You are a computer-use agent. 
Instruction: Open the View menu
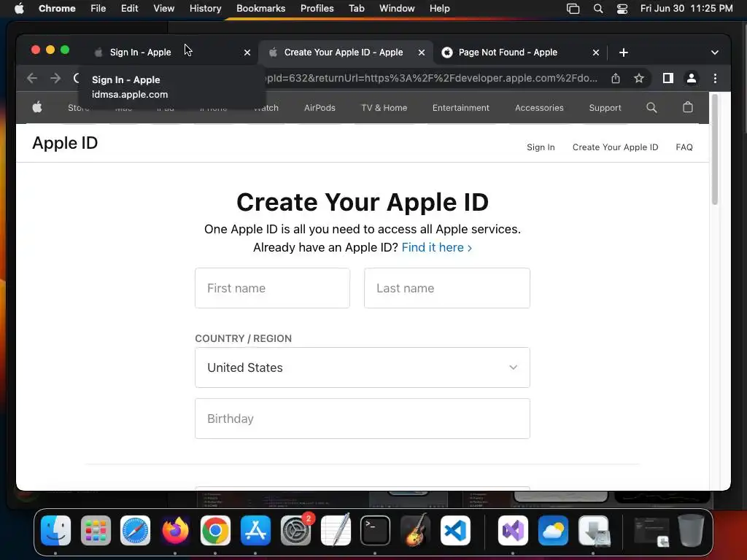pyautogui.click(x=164, y=9)
